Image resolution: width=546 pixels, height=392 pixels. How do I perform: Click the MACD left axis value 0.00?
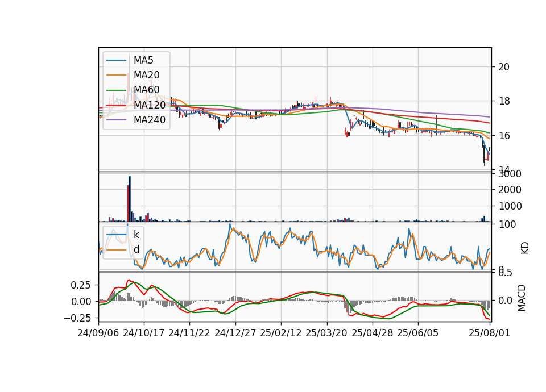pyautogui.click(x=80, y=302)
